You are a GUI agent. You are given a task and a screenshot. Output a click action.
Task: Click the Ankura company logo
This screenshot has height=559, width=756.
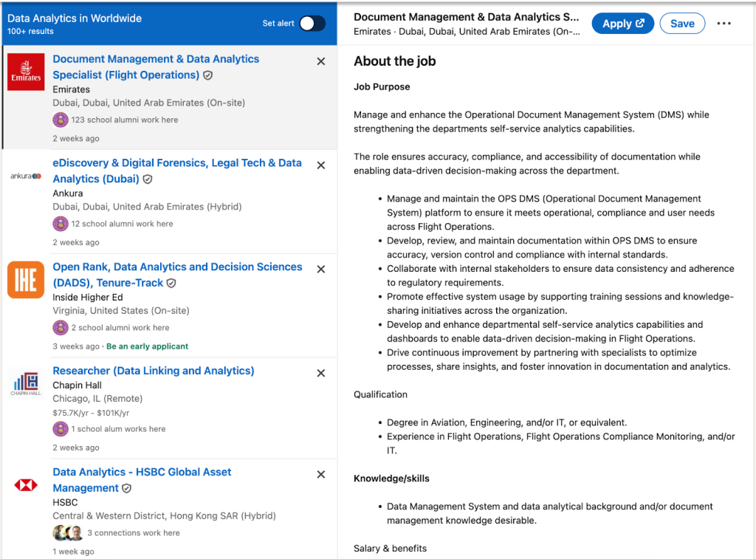pyautogui.click(x=26, y=176)
